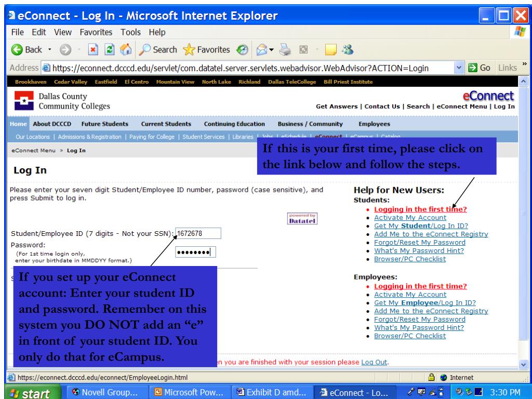
Task: Expand the Address bar dropdown
Action: click(459, 68)
